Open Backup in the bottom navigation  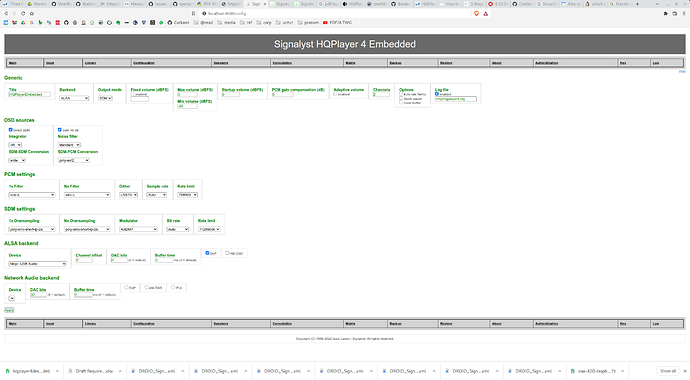point(413,324)
